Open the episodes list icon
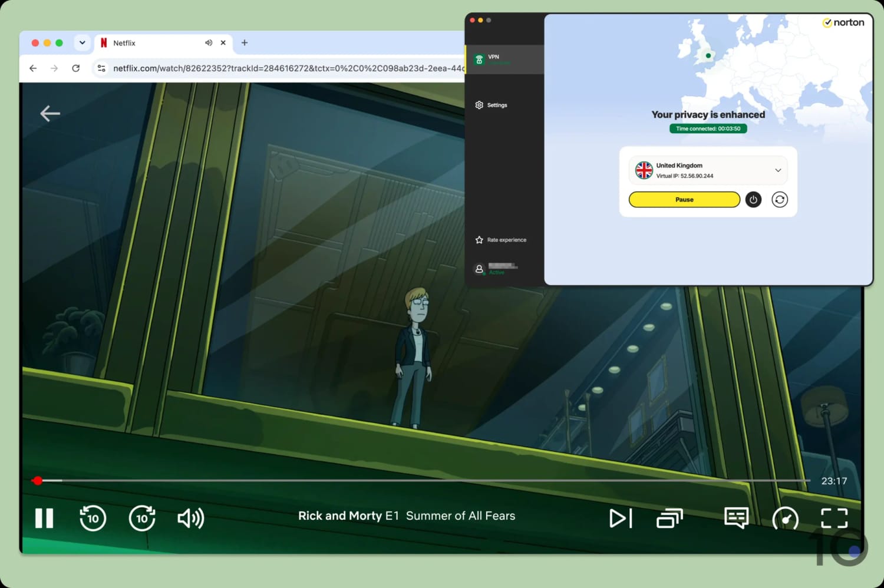 669,518
